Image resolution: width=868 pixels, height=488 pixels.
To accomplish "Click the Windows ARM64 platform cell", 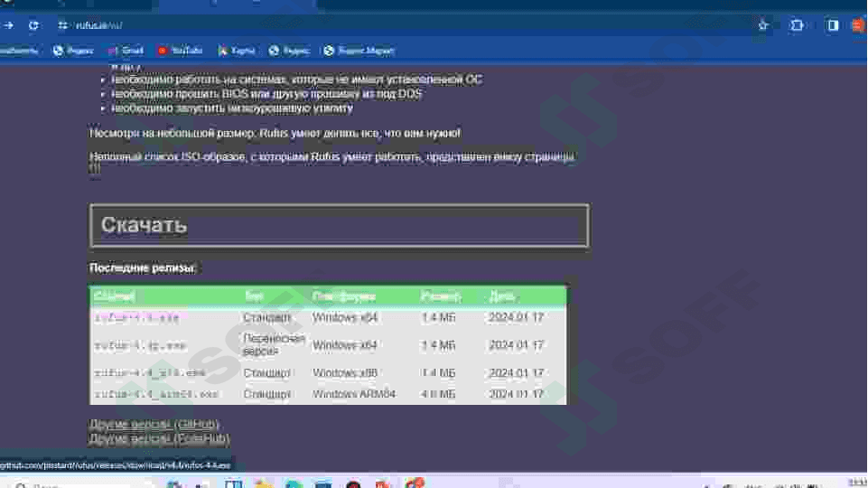I will pos(354,394).
